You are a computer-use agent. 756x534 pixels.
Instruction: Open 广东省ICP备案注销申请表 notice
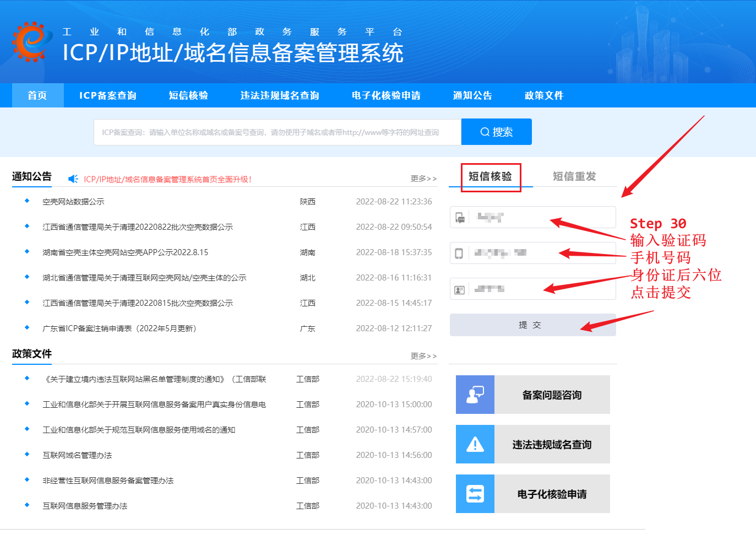(x=119, y=328)
